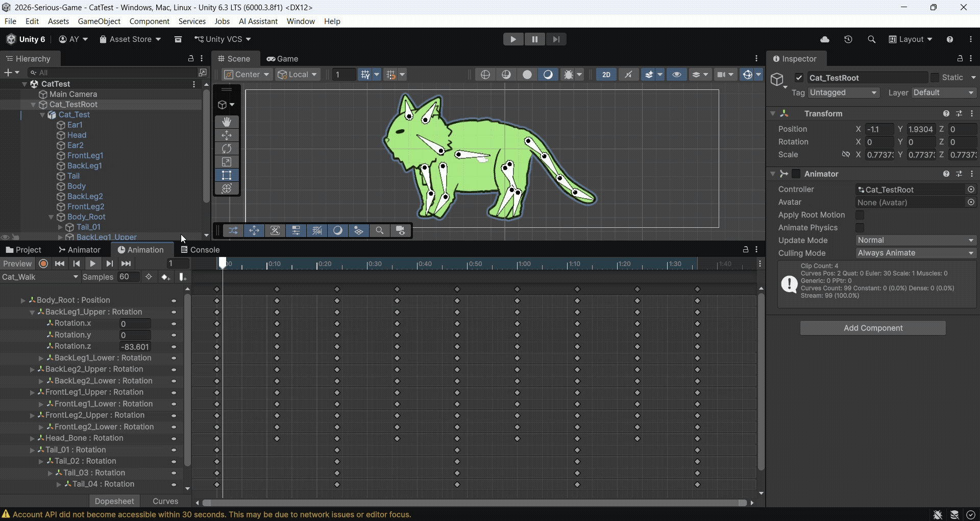Expand Body_Root : Position property
980x521 pixels.
[x=22, y=300]
